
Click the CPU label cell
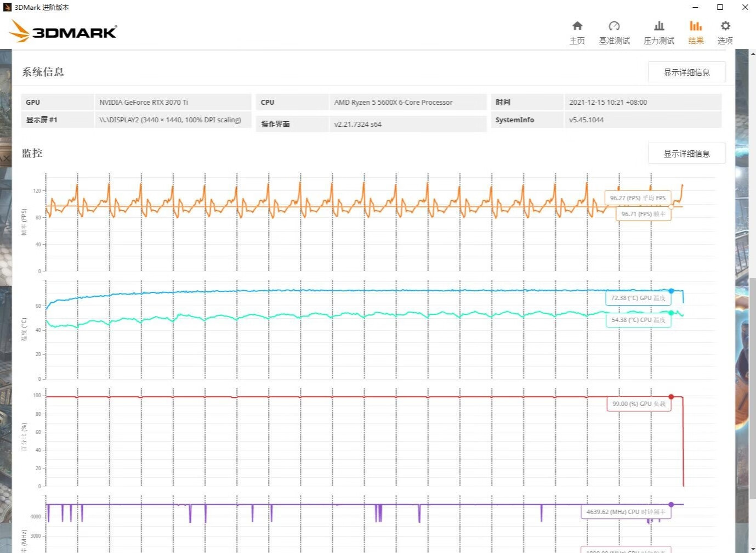coord(292,102)
